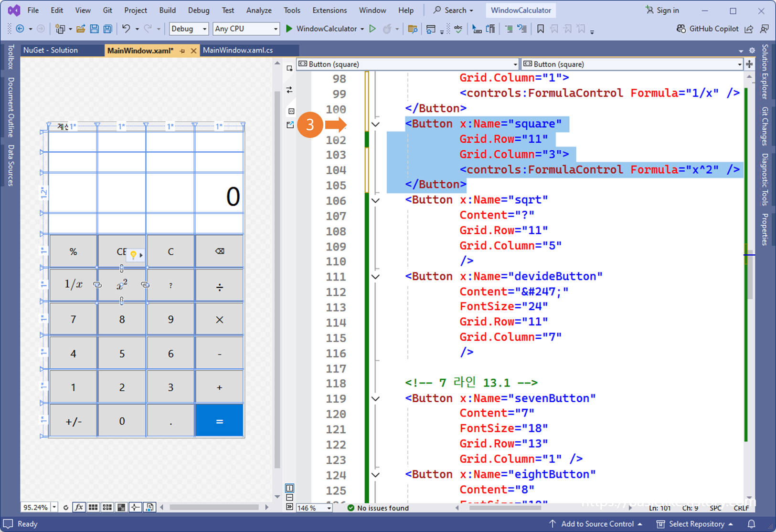Open the Build menu
Image resolution: width=776 pixels, height=532 pixels.
tap(167, 10)
